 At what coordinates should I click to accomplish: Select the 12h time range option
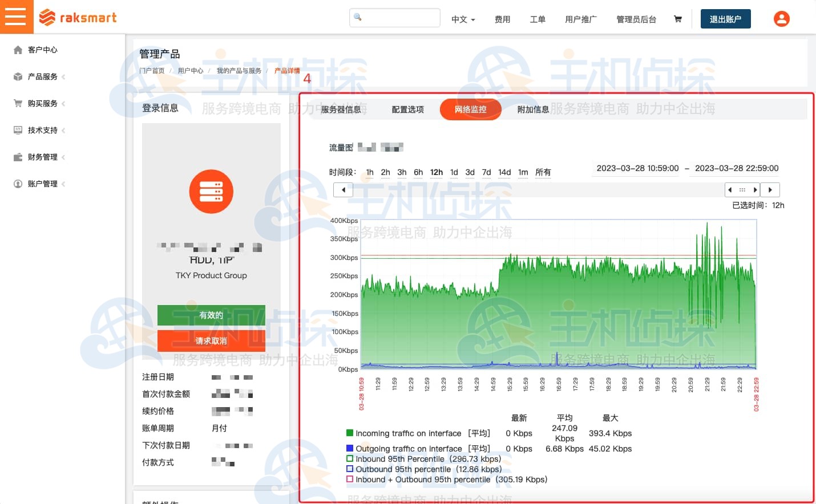coord(436,172)
